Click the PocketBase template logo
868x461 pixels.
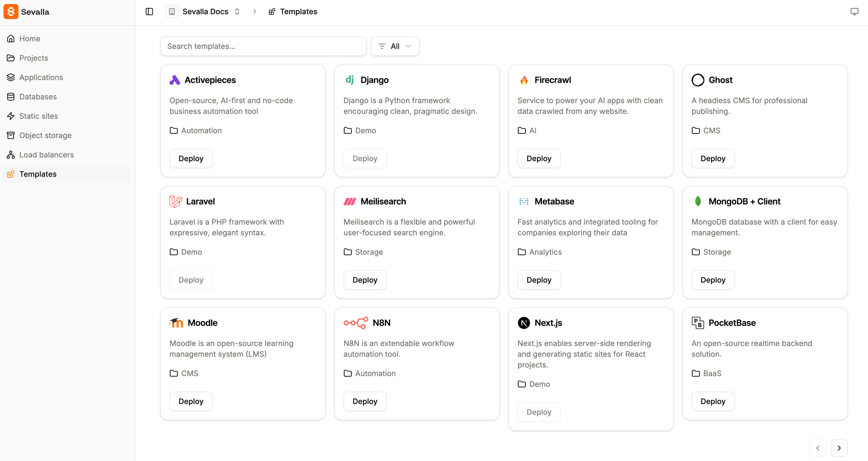pyautogui.click(x=698, y=323)
